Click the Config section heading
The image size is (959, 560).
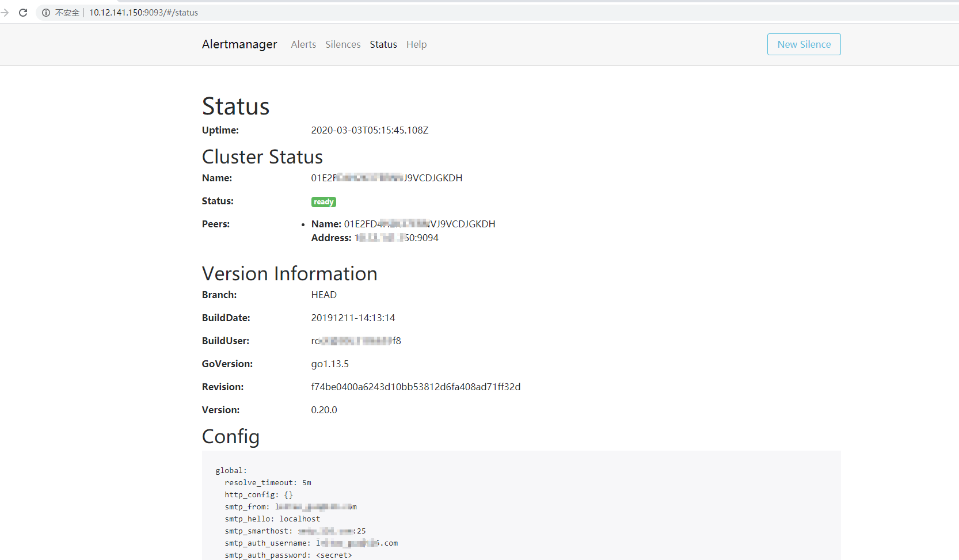[x=231, y=437]
